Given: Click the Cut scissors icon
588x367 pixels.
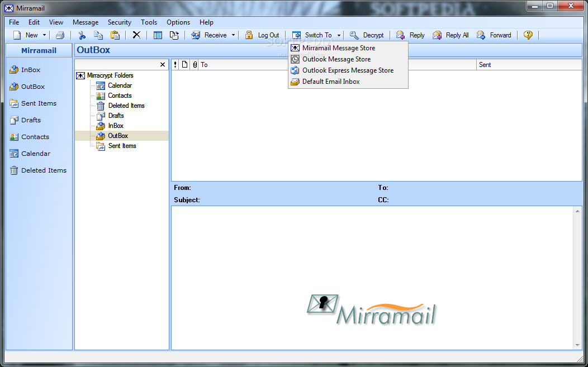Looking at the screenshot, I should (82, 35).
